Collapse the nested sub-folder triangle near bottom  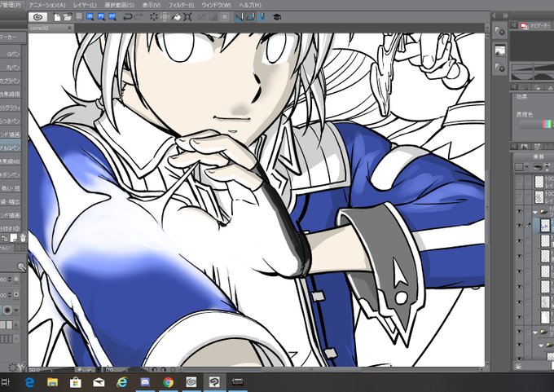click(542, 346)
